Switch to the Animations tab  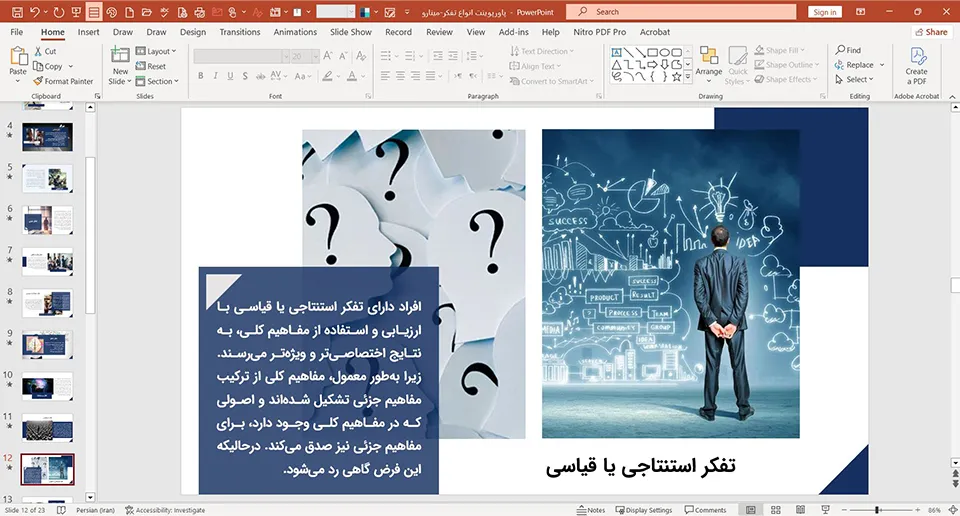point(295,32)
